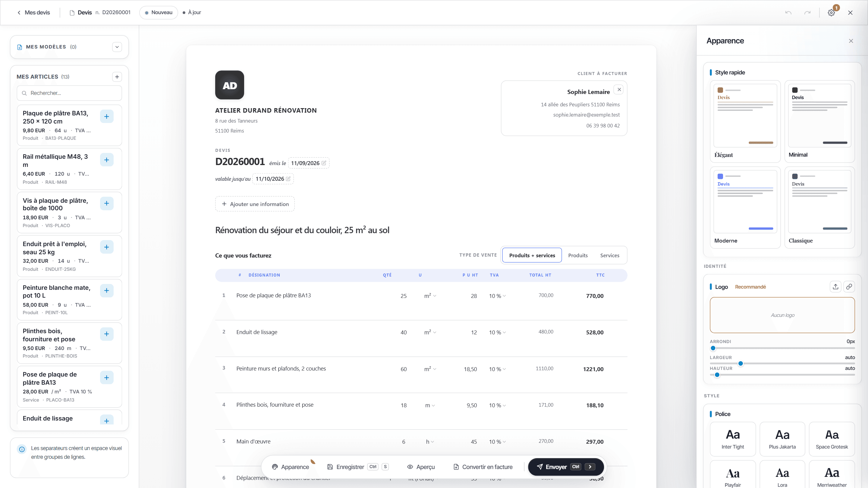The image size is (868, 488).
Task: Go back to Mes devis
Action: click(33, 12)
